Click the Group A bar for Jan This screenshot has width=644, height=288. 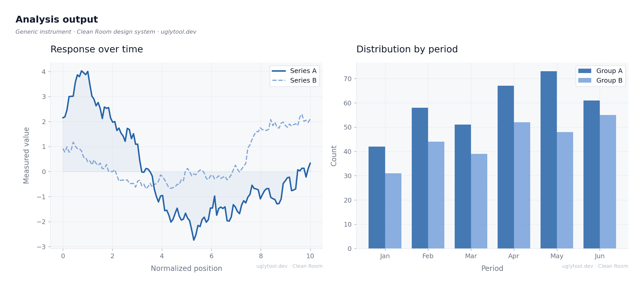tap(377, 197)
